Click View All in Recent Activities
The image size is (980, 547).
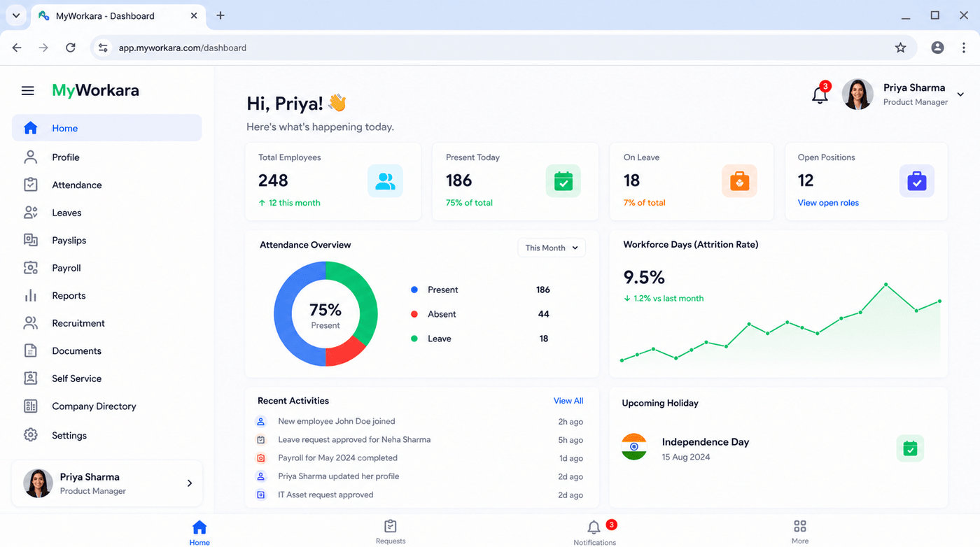pos(568,401)
